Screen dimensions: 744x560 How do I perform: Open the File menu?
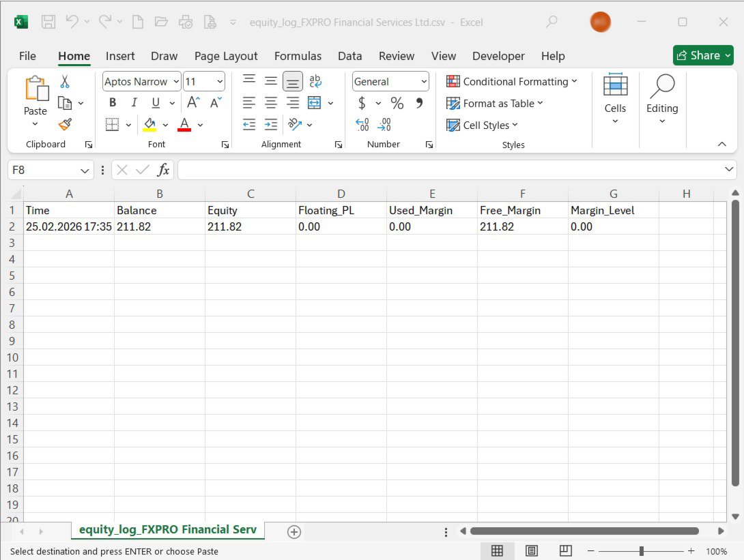click(x=27, y=56)
